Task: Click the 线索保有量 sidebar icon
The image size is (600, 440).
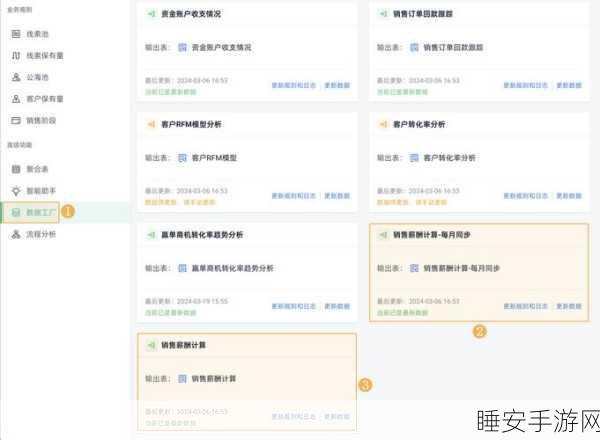Action: pyautogui.click(x=16, y=56)
